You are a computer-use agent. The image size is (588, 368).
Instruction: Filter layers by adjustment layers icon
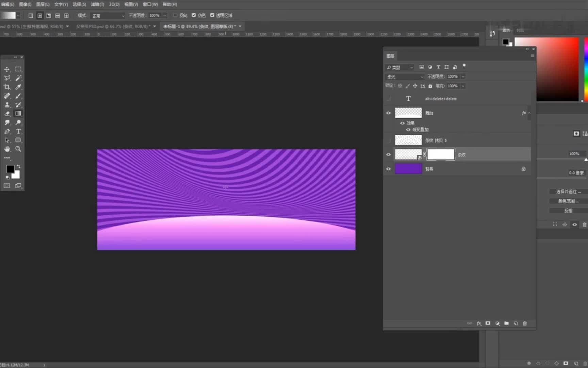pyautogui.click(x=430, y=67)
